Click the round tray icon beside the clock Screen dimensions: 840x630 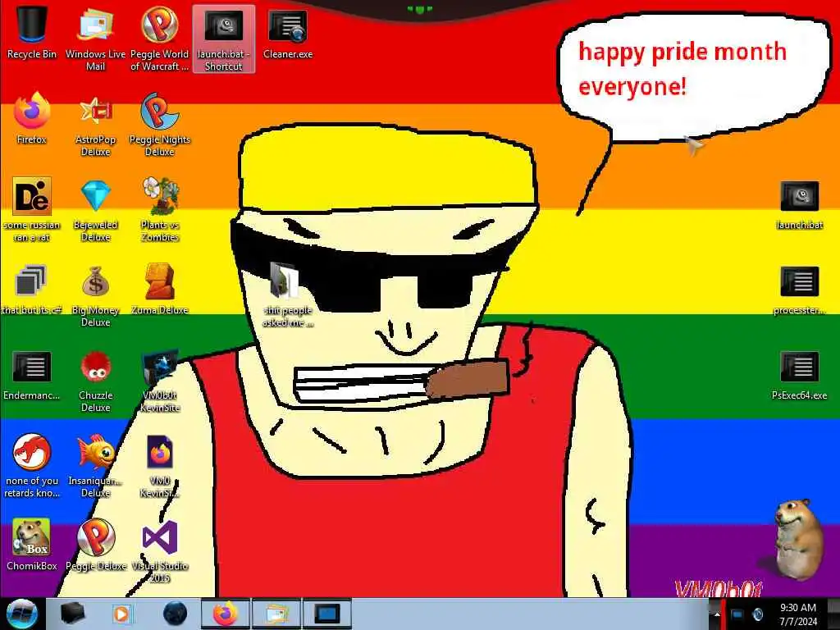(758, 614)
